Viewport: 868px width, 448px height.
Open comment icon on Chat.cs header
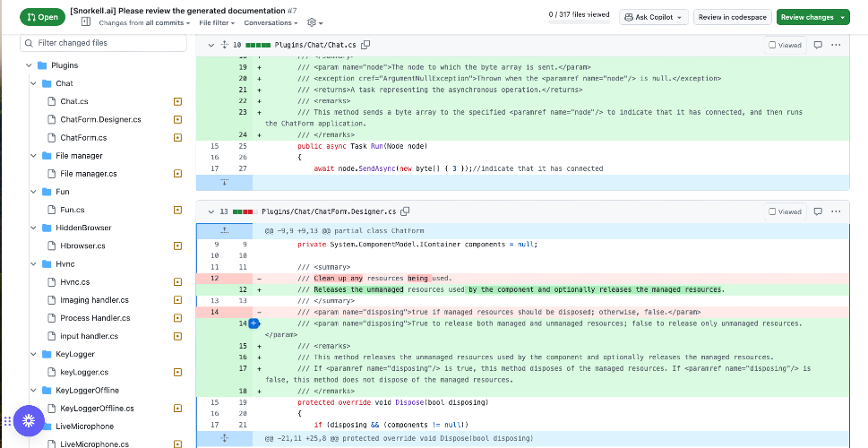(x=818, y=45)
